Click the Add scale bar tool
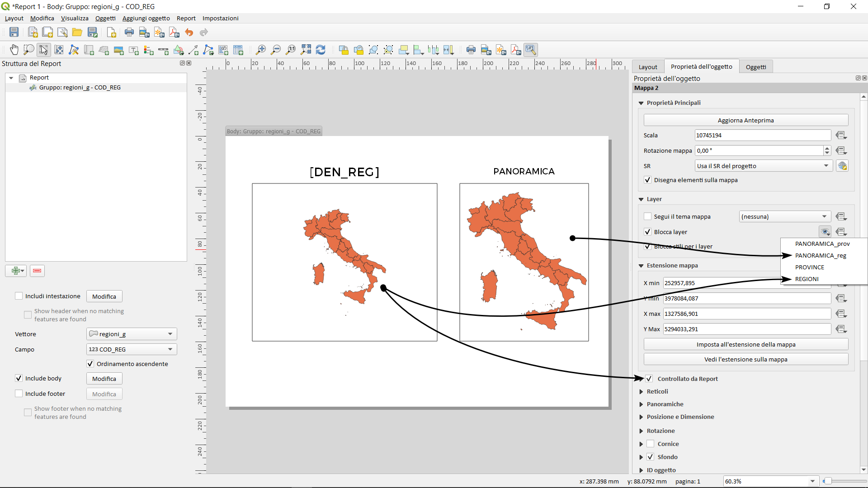 point(164,50)
